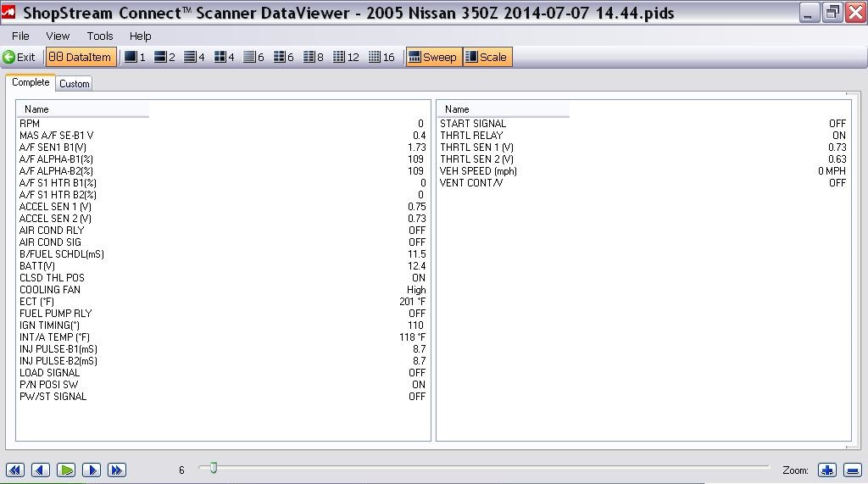This screenshot has width=868, height=484.
Task: Select the AIR COND RLY row
Action: (223, 231)
